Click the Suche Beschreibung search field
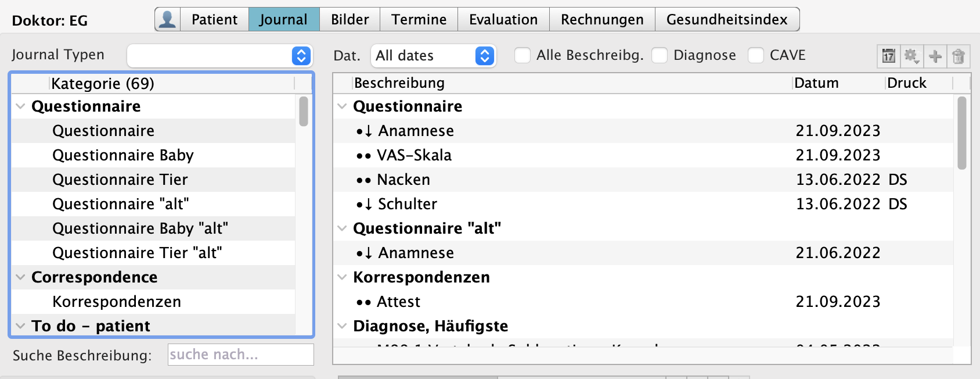The width and height of the screenshot is (980, 379). point(240,355)
